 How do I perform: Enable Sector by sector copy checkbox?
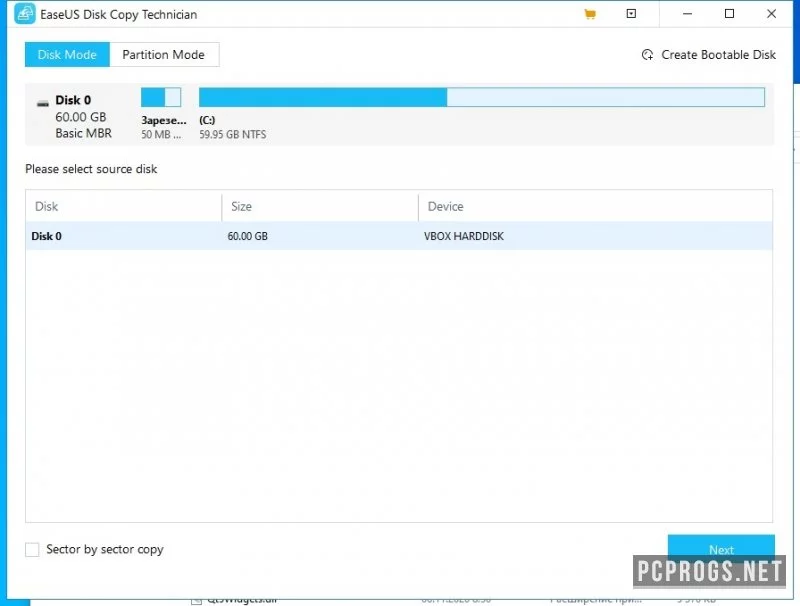32,549
